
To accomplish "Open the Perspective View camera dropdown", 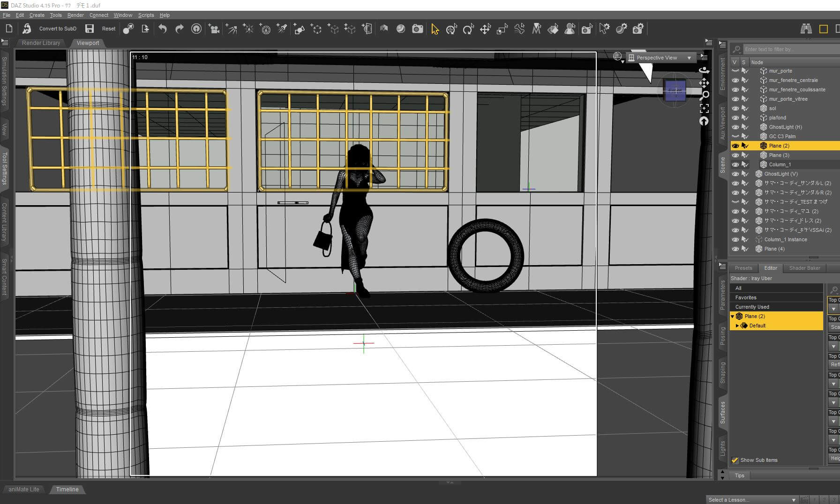I will tap(661, 58).
